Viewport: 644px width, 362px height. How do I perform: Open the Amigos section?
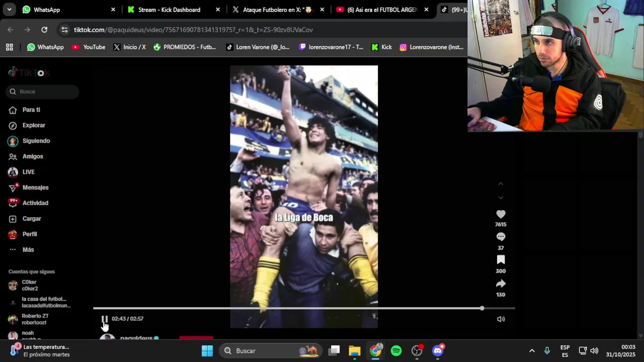coord(33,156)
